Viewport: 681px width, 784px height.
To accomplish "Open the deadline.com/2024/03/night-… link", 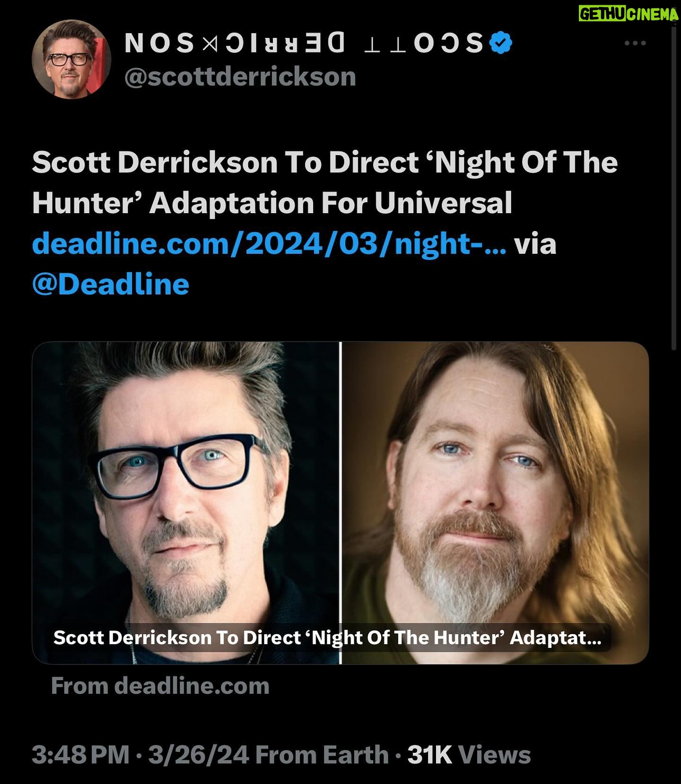I will [x=269, y=243].
